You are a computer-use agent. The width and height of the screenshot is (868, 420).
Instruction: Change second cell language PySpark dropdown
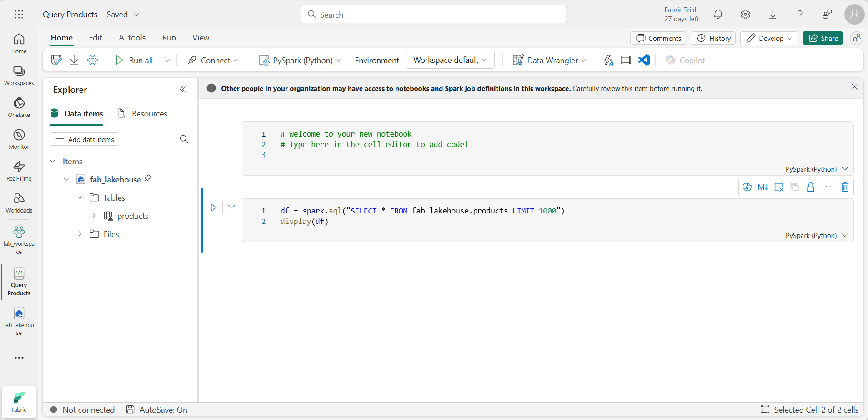click(817, 235)
